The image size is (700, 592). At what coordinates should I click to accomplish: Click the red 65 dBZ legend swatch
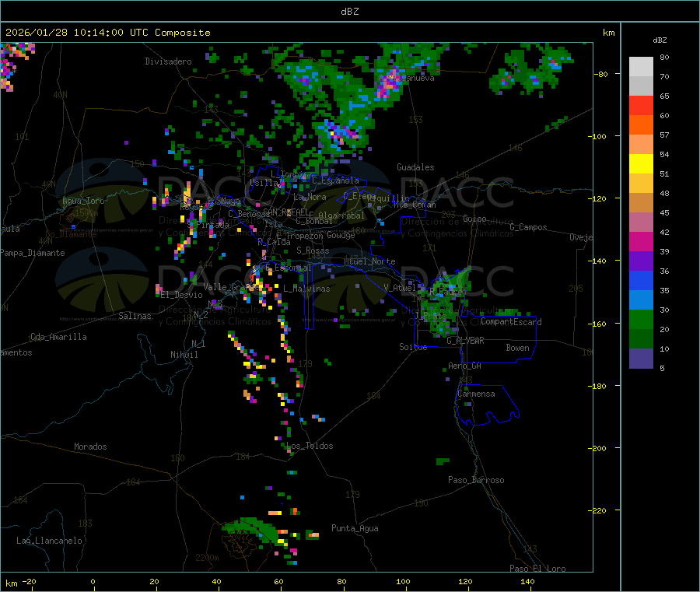tap(641, 105)
